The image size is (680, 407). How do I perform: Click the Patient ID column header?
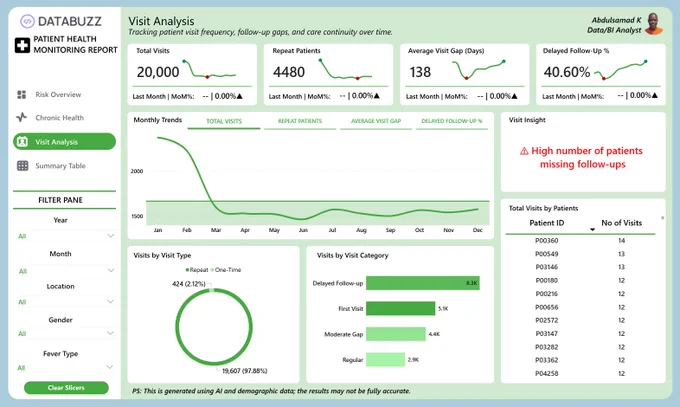(x=546, y=223)
